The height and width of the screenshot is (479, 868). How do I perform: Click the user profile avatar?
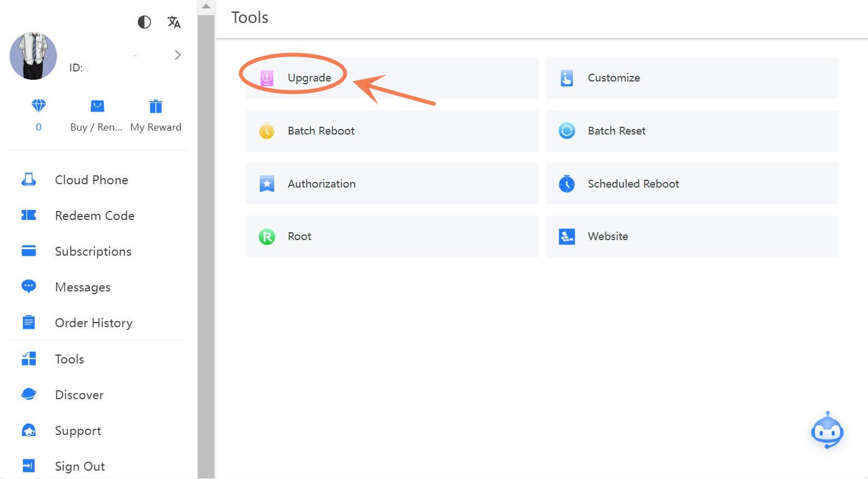(34, 56)
